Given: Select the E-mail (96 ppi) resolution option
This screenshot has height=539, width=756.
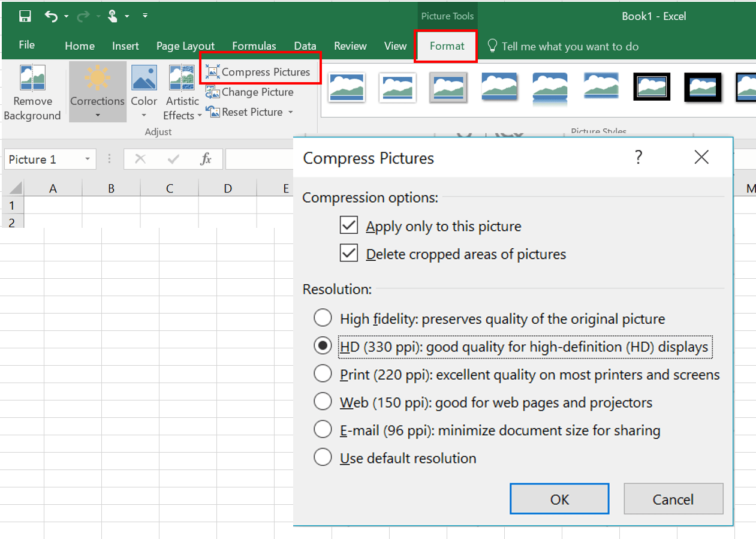Looking at the screenshot, I should (x=323, y=429).
